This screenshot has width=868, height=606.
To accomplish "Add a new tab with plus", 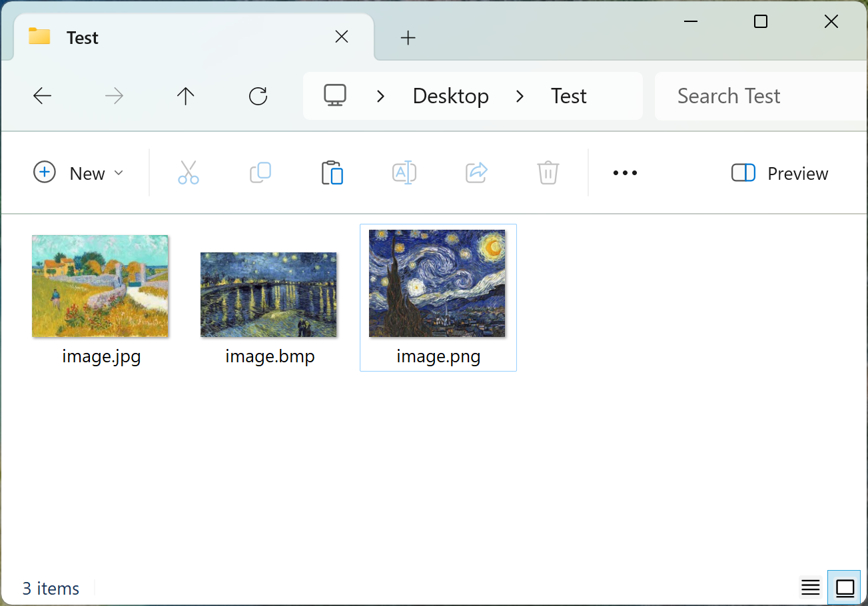I will point(408,38).
